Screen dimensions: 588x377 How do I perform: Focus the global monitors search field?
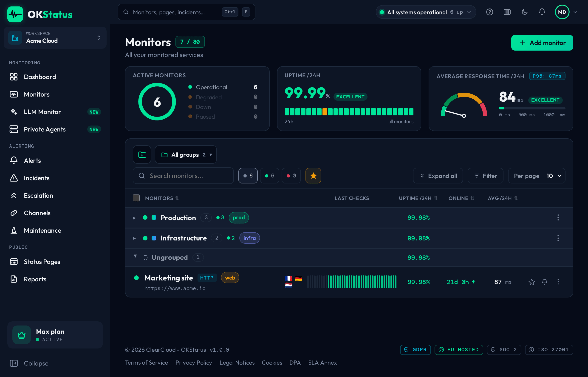tap(186, 12)
